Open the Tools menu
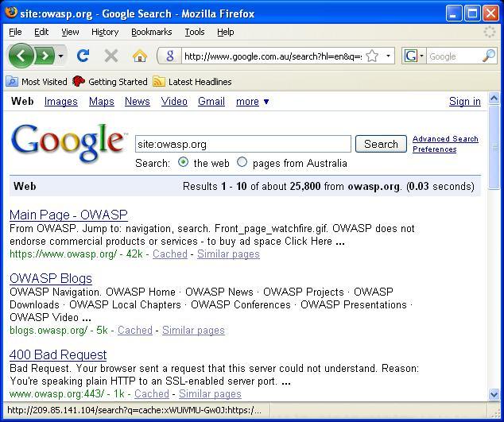 (x=194, y=32)
